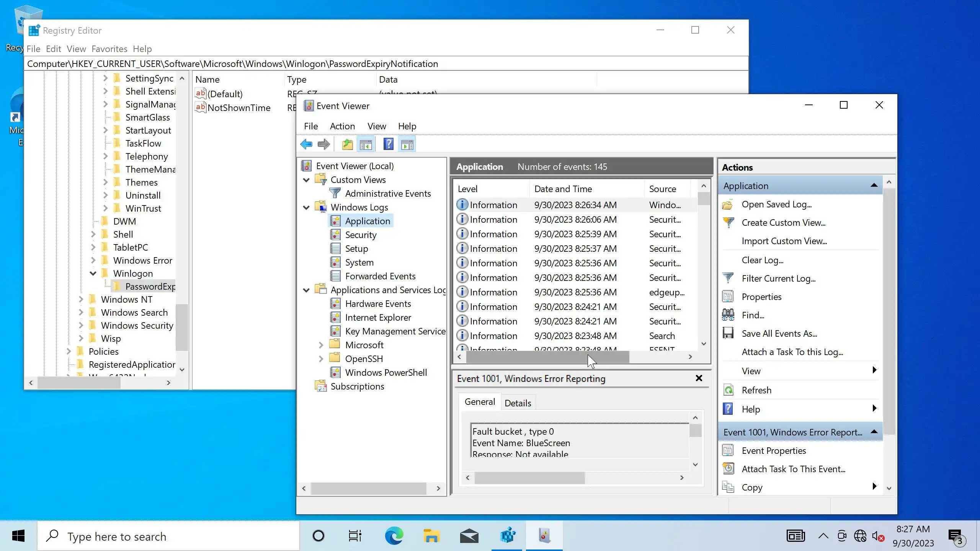Select the Security log tree item
The image size is (980, 551).
361,235
